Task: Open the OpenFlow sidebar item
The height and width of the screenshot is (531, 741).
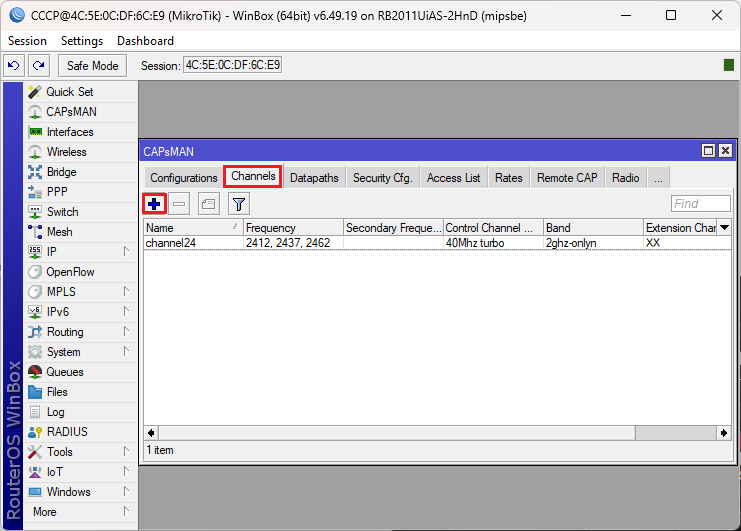Action: pos(81,272)
